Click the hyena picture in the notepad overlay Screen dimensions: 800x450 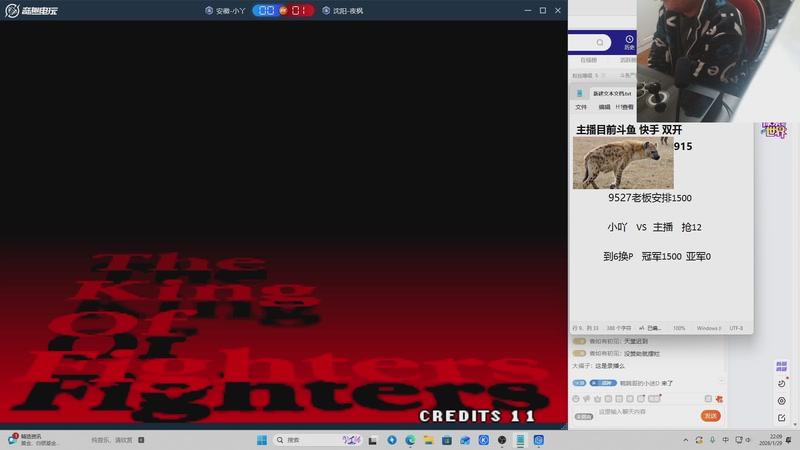click(623, 163)
